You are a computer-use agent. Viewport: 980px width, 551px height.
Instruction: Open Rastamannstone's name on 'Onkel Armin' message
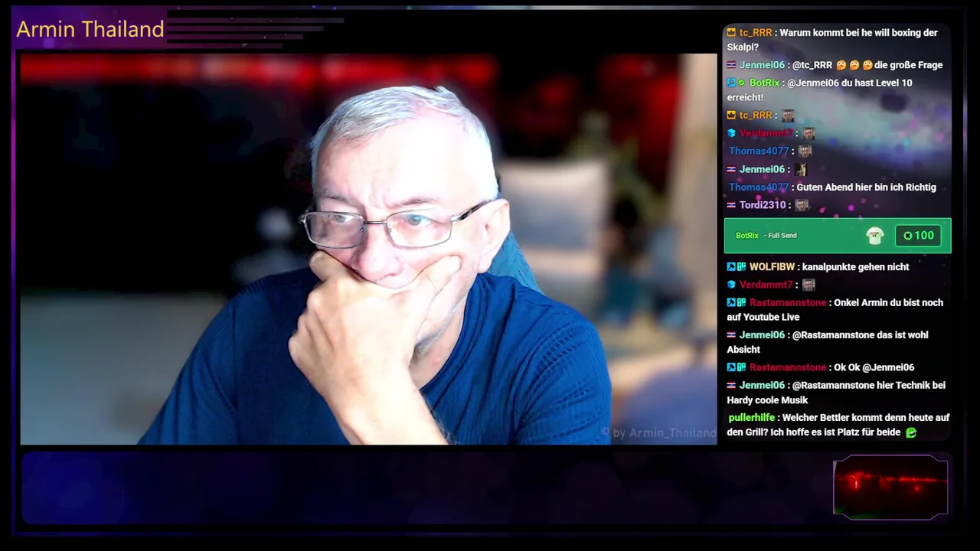pos(788,303)
